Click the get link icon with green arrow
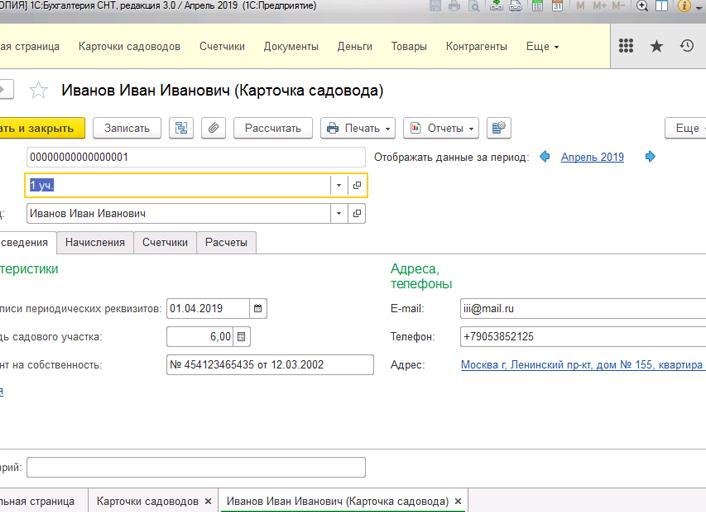This screenshot has width=706, height=512. (x=497, y=6)
